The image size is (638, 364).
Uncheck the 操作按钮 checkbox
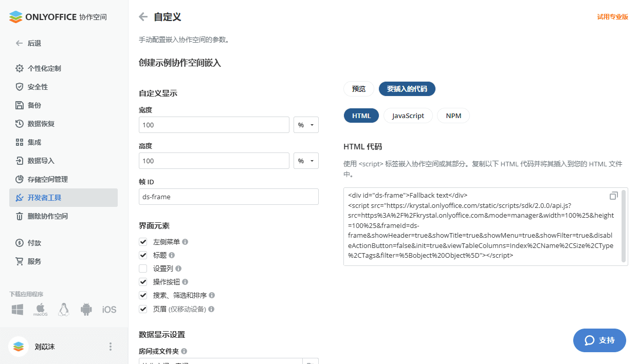tap(143, 282)
